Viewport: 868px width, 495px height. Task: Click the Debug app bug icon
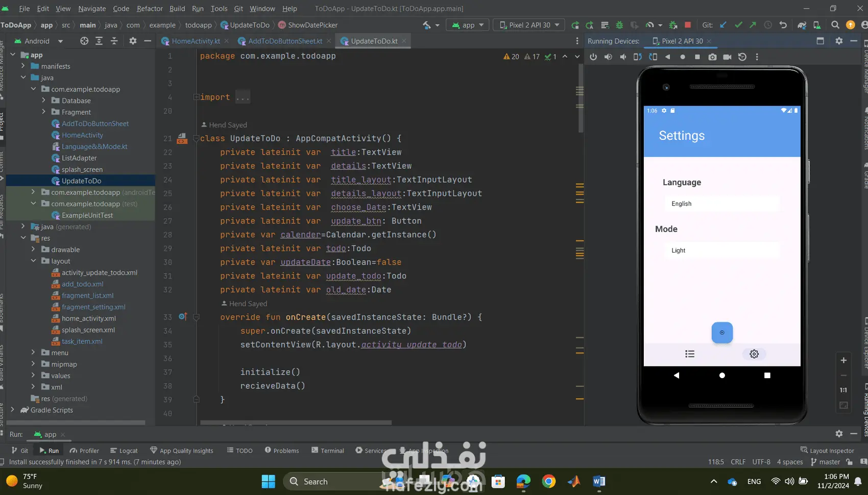coord(619,25)
